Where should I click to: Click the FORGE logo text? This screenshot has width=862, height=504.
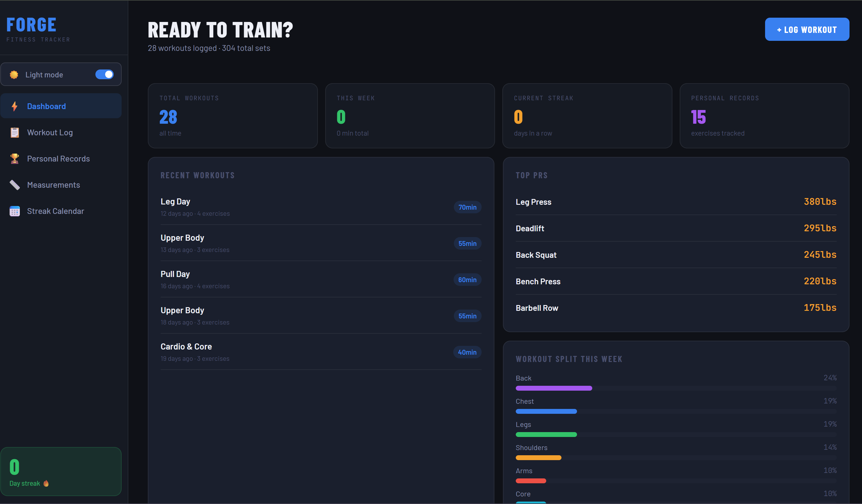click(31, 24)
